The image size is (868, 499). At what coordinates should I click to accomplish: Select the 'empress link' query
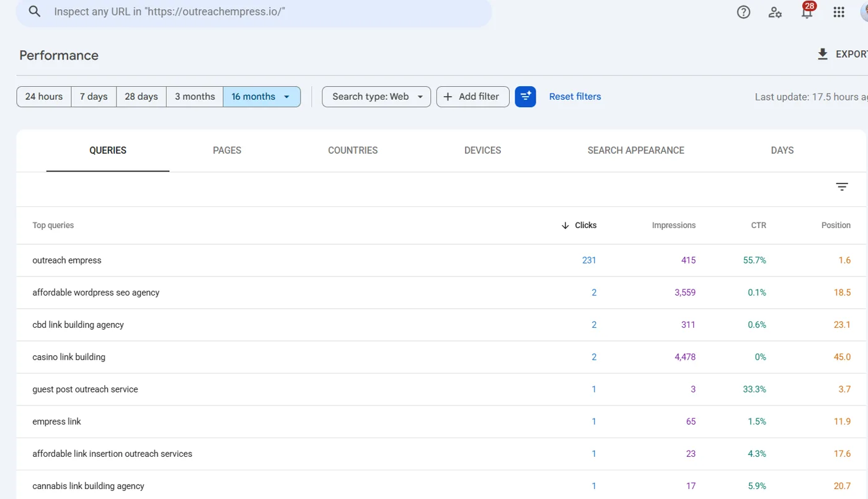point(441,422)
